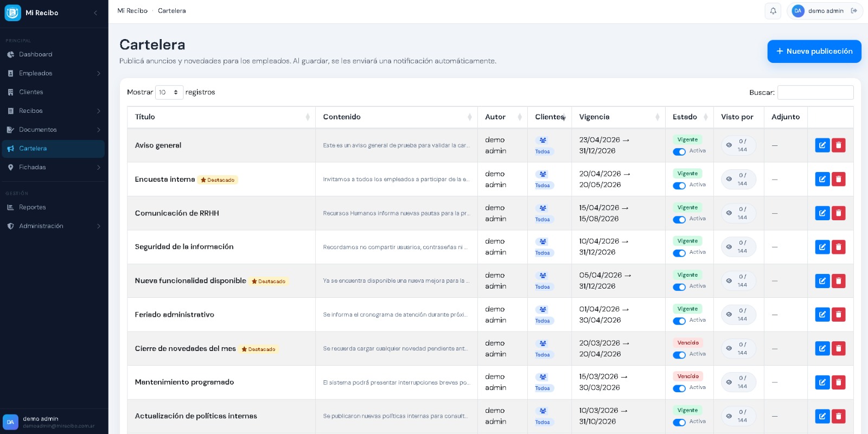Toggle Activa switch on Cierre de novedades
Image resolution: width=868 pixels, height=434 pixels.
pos(679,355)
